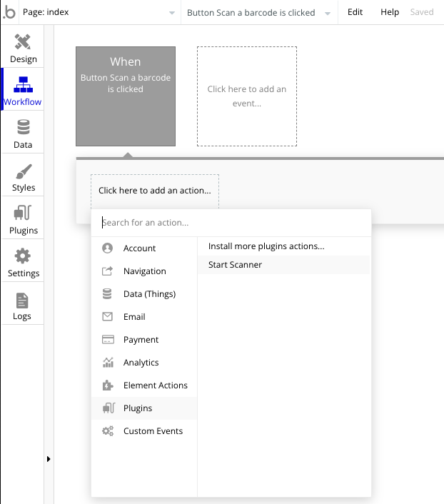Viewport: 444px width, 504px height.
Task: Click the Custom Events gears icon
Action: 108,430
